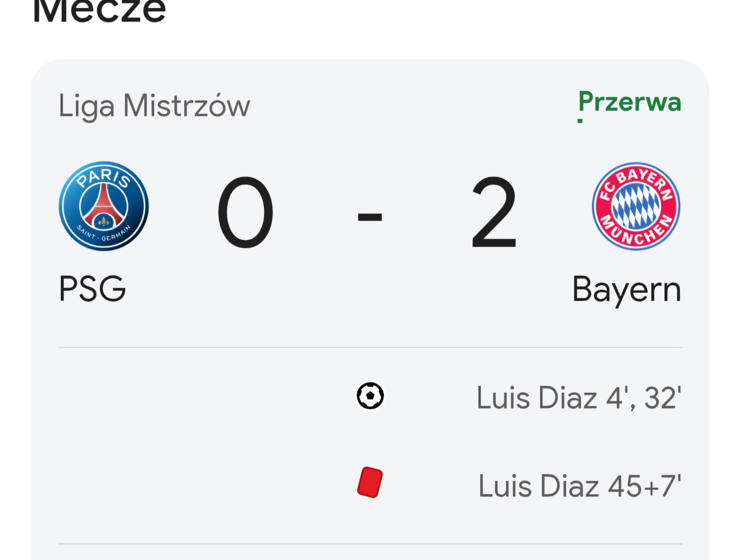
Task: Click the 45+7' red card minute
Action: point(644,486)
